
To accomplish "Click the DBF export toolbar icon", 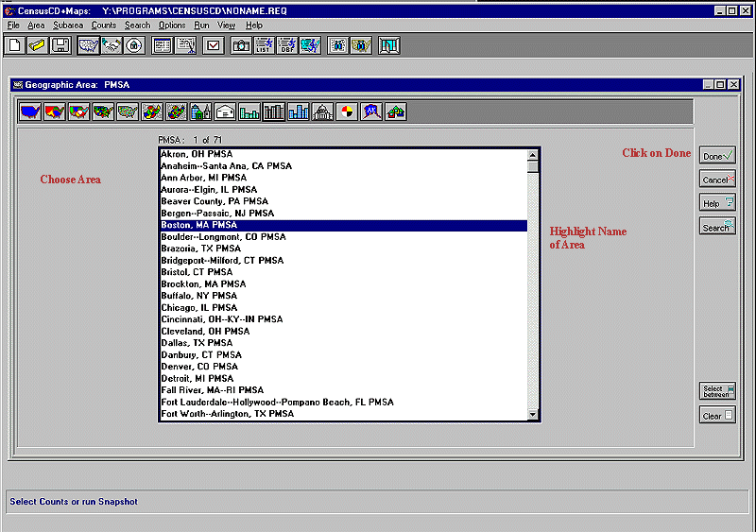I will (287, 45).
